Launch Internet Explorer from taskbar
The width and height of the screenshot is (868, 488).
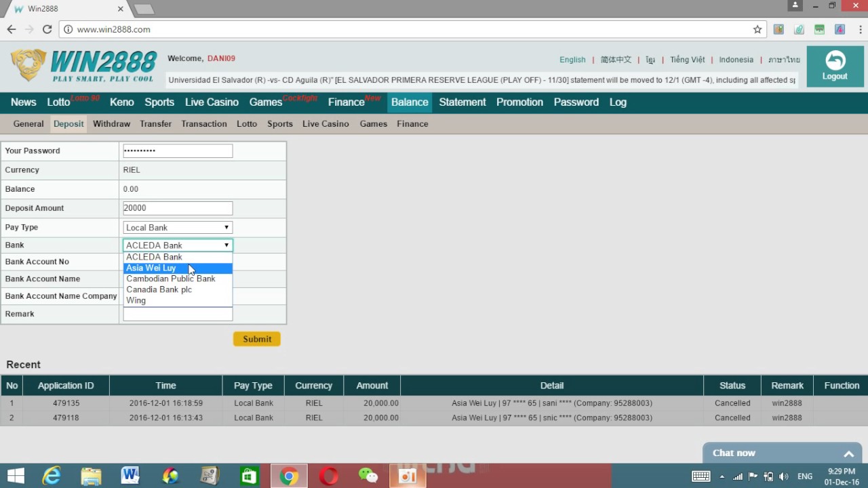tap(52, 476)
